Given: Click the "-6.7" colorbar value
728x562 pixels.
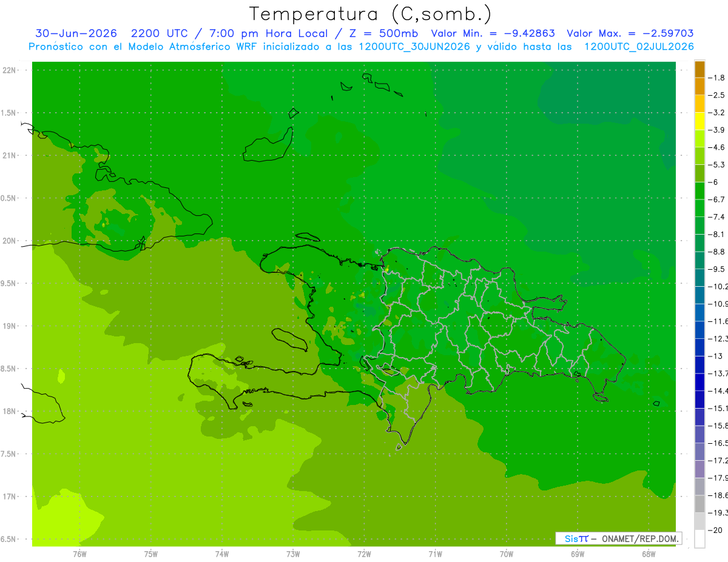Looking at the screenshot, I should 718,199.
